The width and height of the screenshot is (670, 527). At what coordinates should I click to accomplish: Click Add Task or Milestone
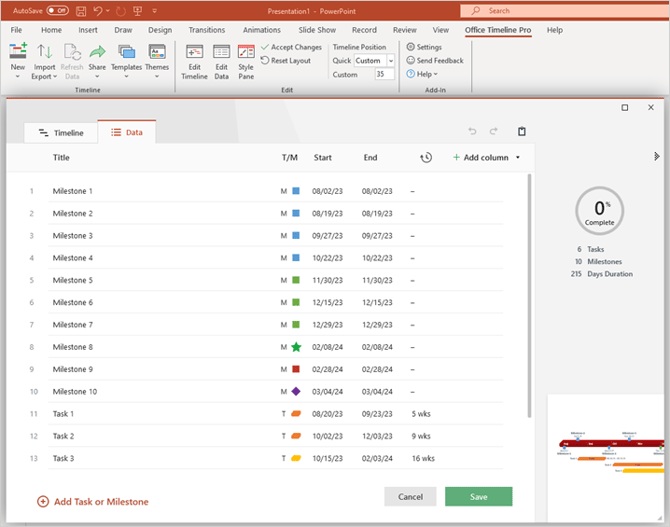[93, 502]
